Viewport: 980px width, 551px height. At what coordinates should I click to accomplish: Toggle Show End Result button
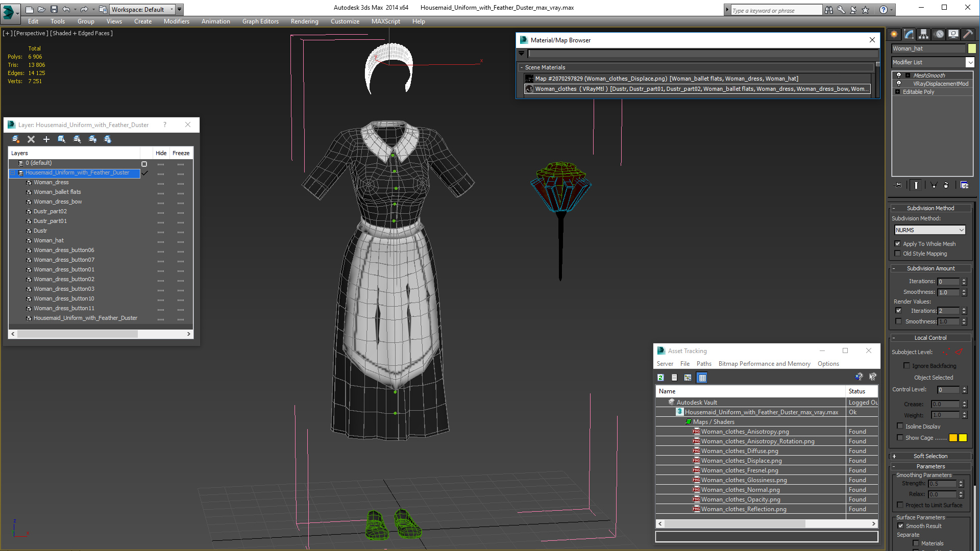click(x=916, y=185)
